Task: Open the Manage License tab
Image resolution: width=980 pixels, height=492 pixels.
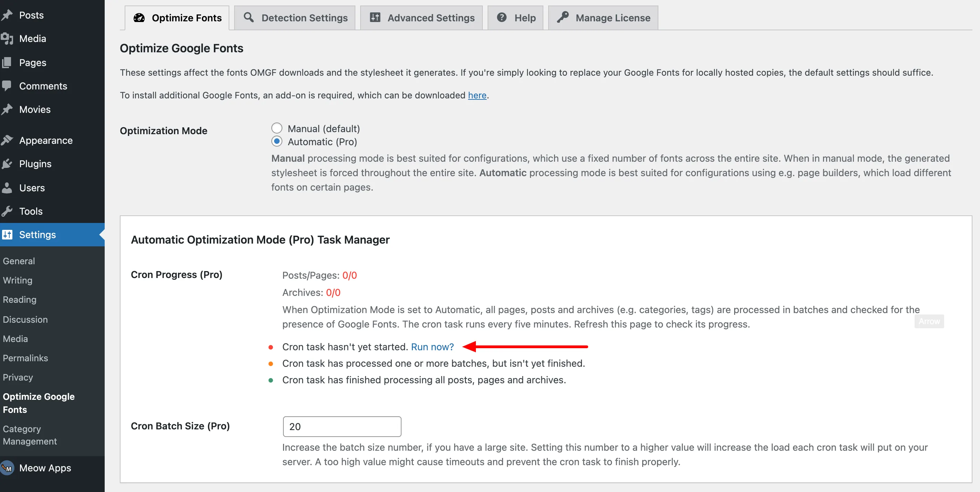Action: coord(603,18)
